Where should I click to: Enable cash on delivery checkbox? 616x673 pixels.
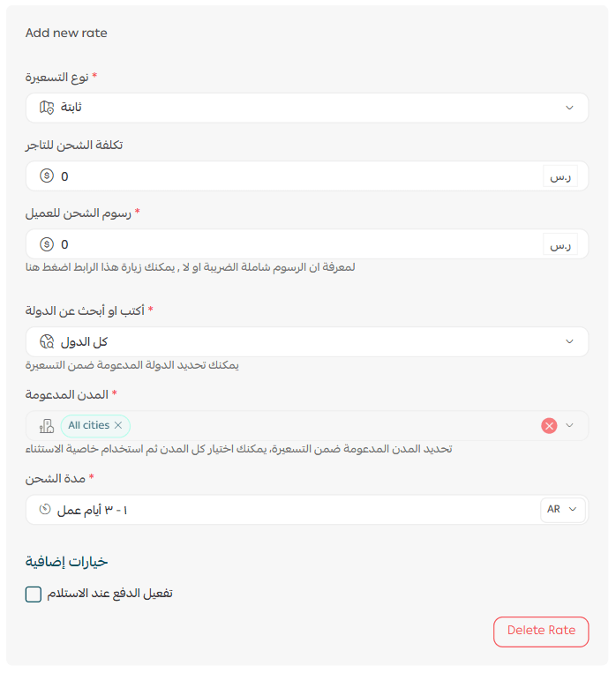click(x=34, y=594)
